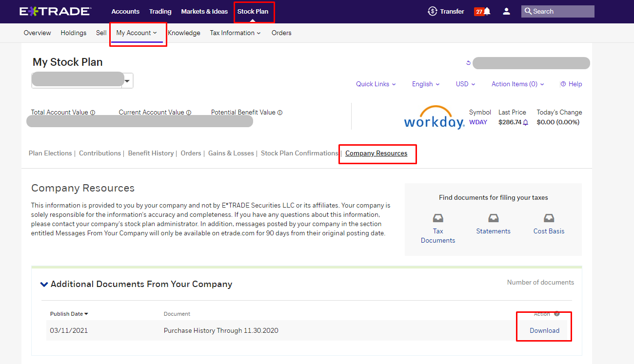Click the Action column help icon
Image resolution: width=634 pixels, height=364 pixels.
(556, 314)
